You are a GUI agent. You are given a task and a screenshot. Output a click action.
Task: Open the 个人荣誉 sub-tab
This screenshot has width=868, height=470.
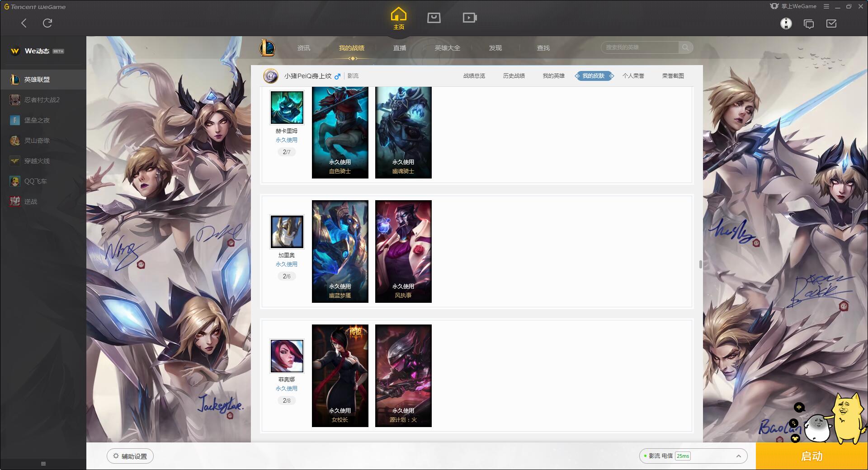633,76
